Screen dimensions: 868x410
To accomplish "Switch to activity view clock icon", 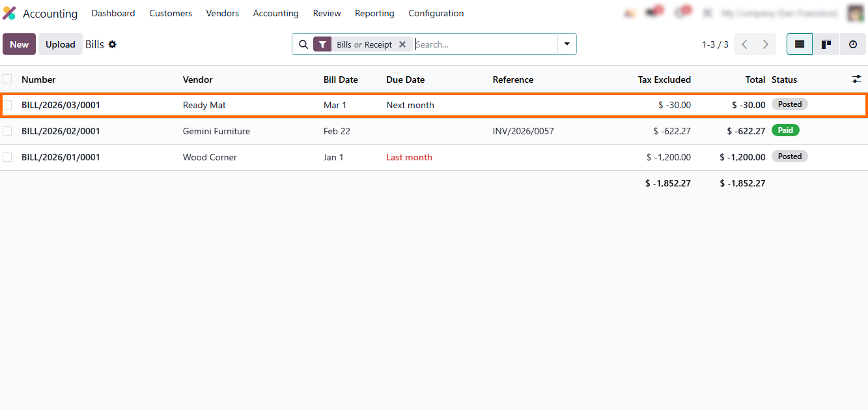I will [x=852, y=44].
